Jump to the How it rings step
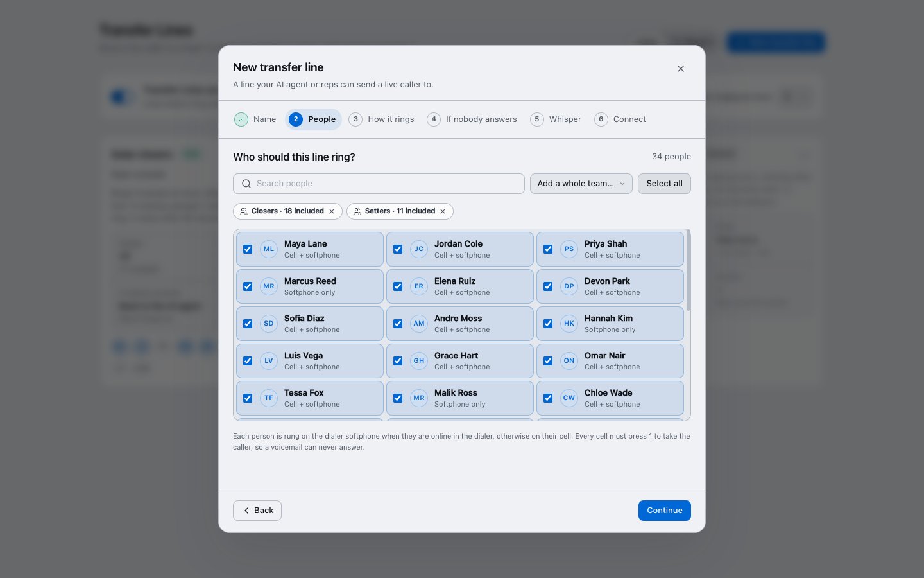Image resolution: width=924 pixels, height=578 pixels. 382,119
